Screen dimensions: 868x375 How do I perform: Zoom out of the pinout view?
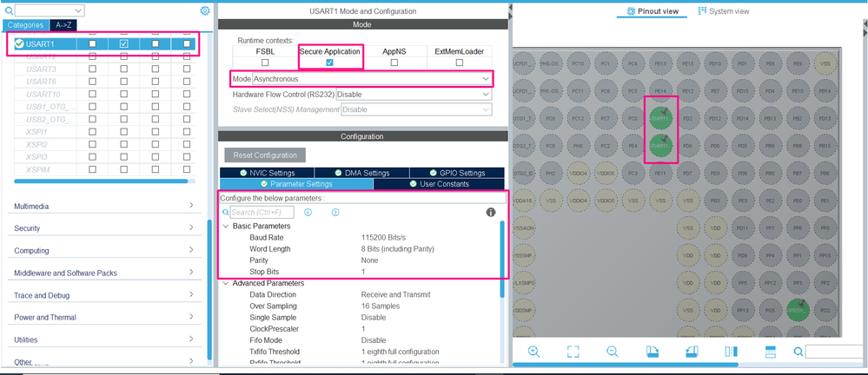613,352
